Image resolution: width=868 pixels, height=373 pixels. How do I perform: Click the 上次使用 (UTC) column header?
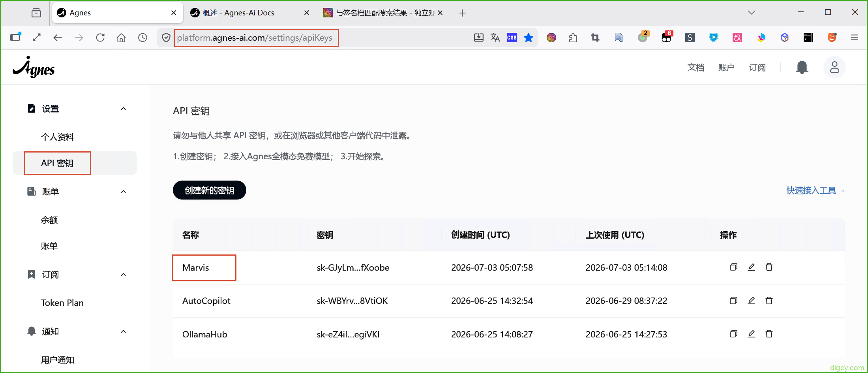615,235
